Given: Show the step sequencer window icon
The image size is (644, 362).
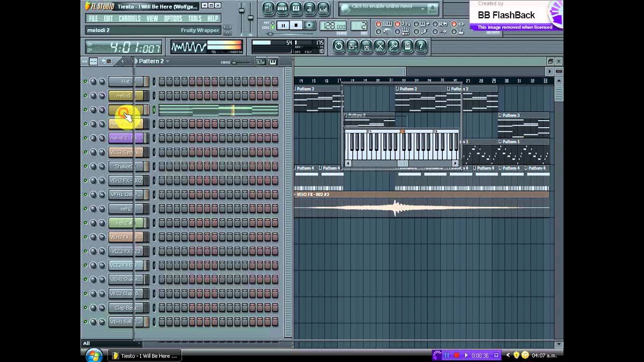Looking at the screenshot, I should click(282, 8).
